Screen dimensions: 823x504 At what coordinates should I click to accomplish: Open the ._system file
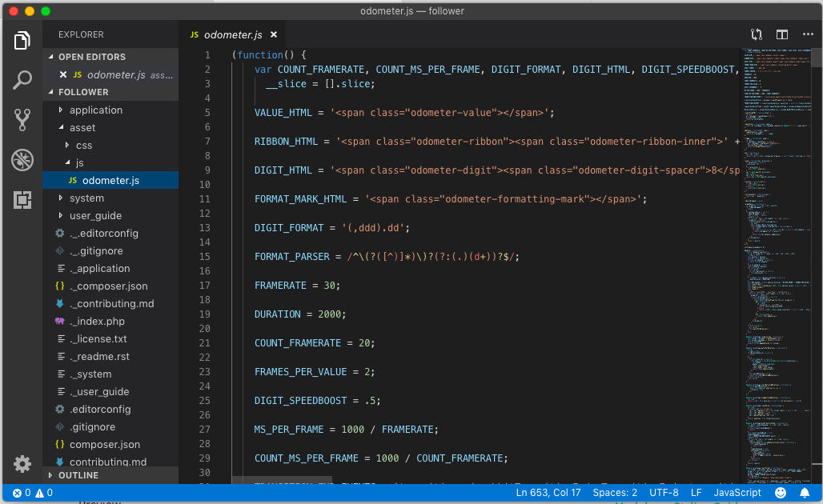tap(110, 374)
